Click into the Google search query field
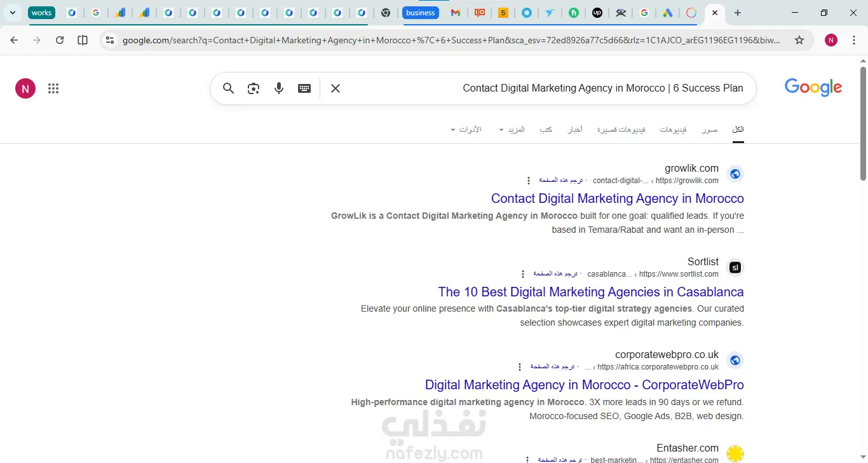This screenshot has width=868, height=463. click(546, 88)
